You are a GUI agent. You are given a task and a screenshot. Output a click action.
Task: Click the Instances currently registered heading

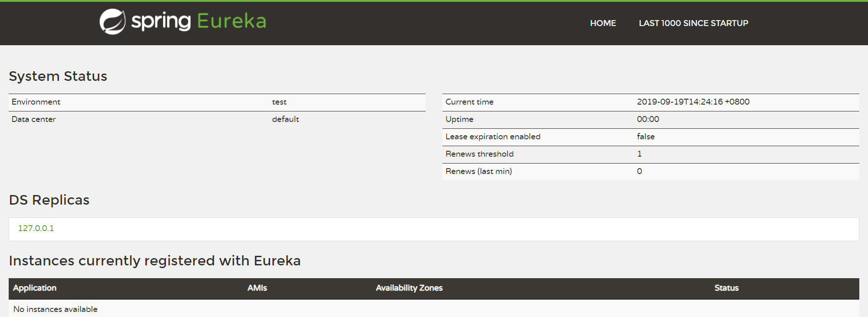(x=154, y=261)
